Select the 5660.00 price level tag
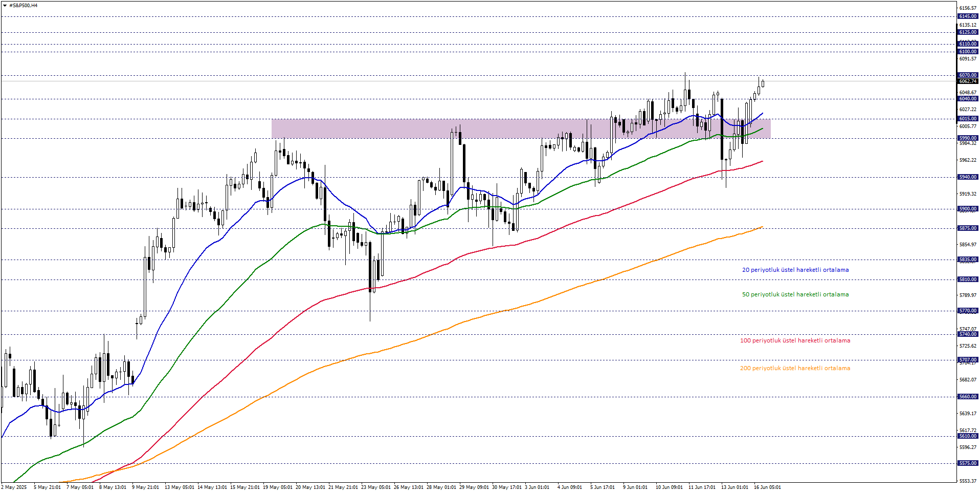The height and width of the screenshot is (493, 980). (x=968, y=397)
